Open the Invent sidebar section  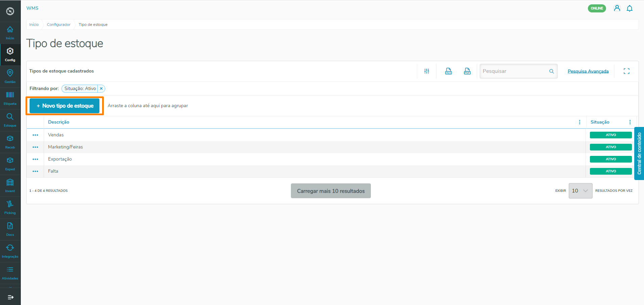10,186
